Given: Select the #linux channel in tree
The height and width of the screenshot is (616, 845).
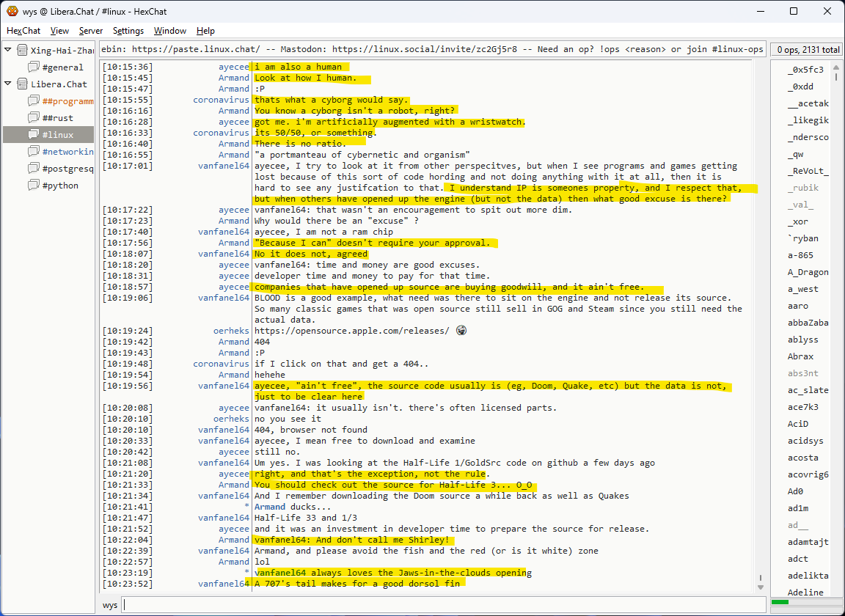Looking at the screenshot, I should point(56,135).
